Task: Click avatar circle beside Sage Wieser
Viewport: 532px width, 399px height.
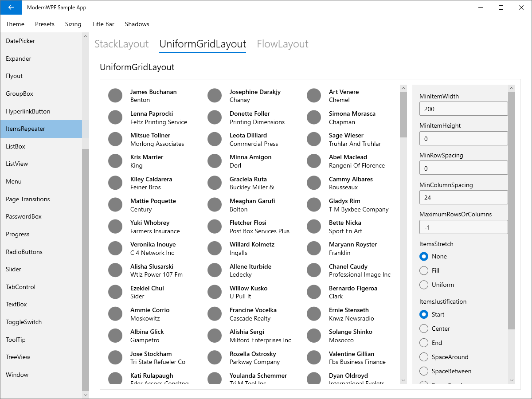Action: click(x=314, y=139)
